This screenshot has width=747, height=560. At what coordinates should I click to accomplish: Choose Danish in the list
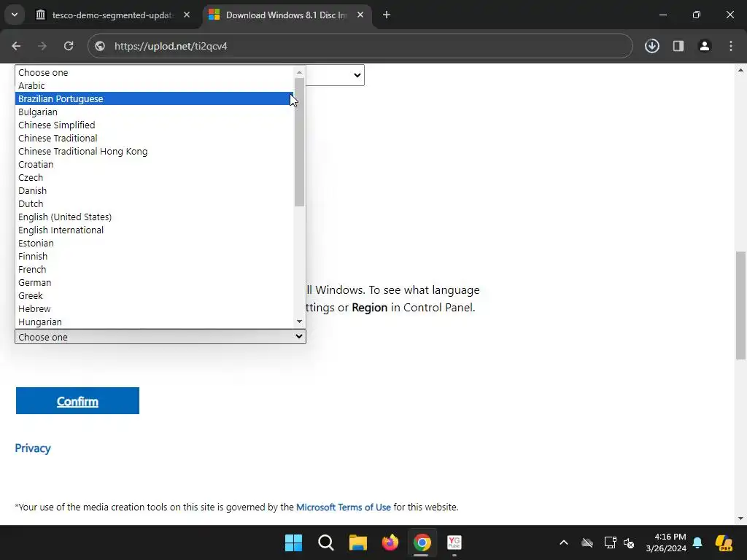[x=155, y=190]
